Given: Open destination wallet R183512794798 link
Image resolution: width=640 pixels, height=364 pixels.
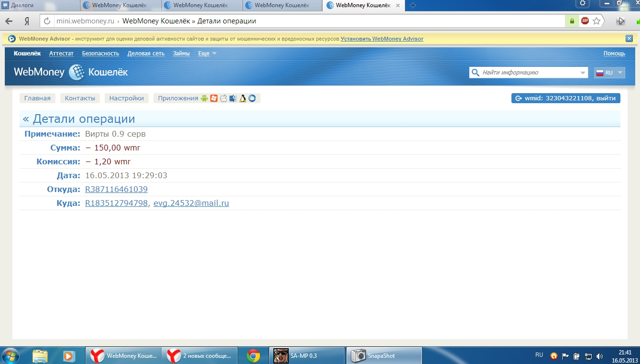Looking at the screenshot, I should coord(116,203).
